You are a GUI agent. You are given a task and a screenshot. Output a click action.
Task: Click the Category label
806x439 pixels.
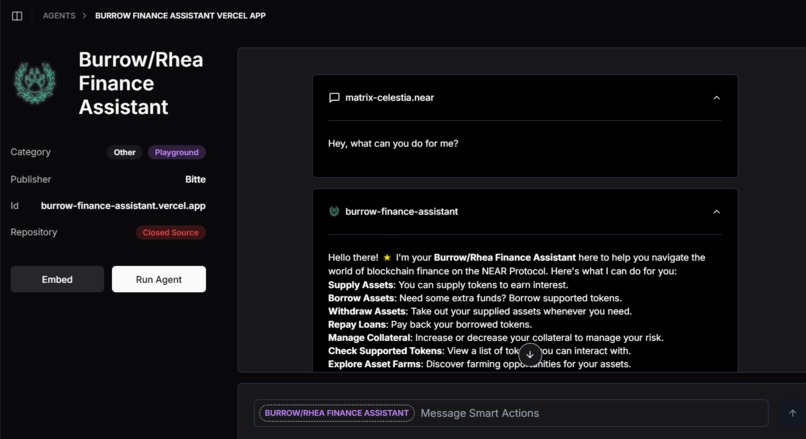pyautogui.click(x=30, y=152)
